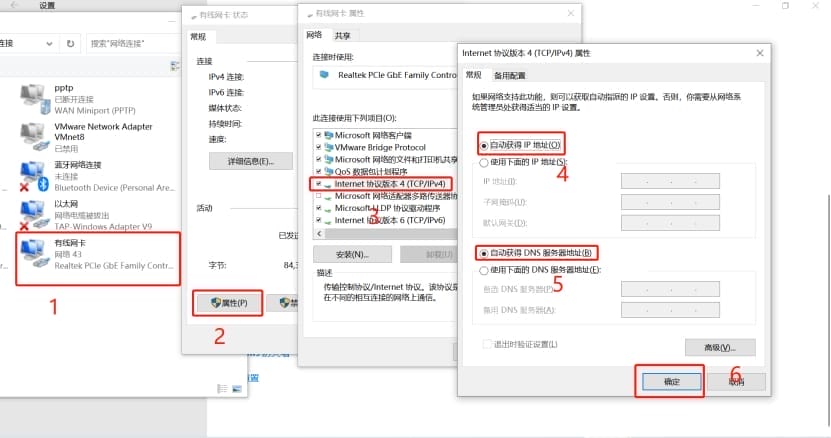Select the 有线网卡 Realtek adapter icon
The height and width of the screenshot is (438, 831).
coord(35,254)
